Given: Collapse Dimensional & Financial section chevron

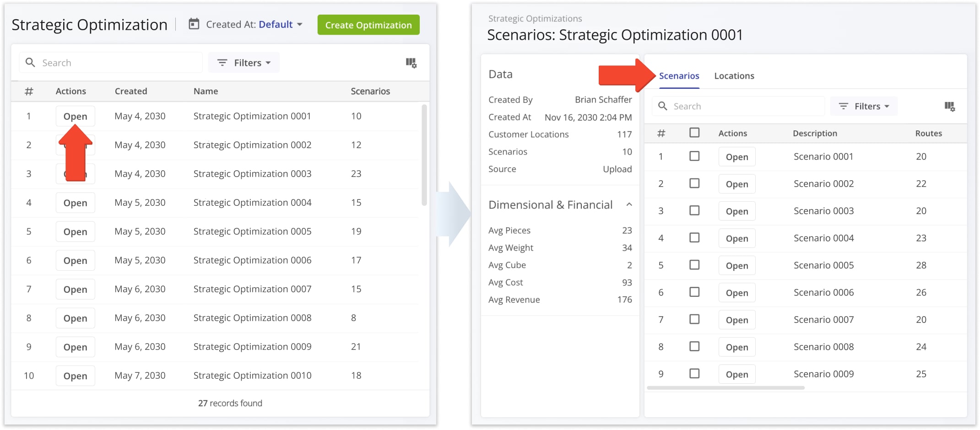Looking at the screenshot, I should (x=629, y=204).
